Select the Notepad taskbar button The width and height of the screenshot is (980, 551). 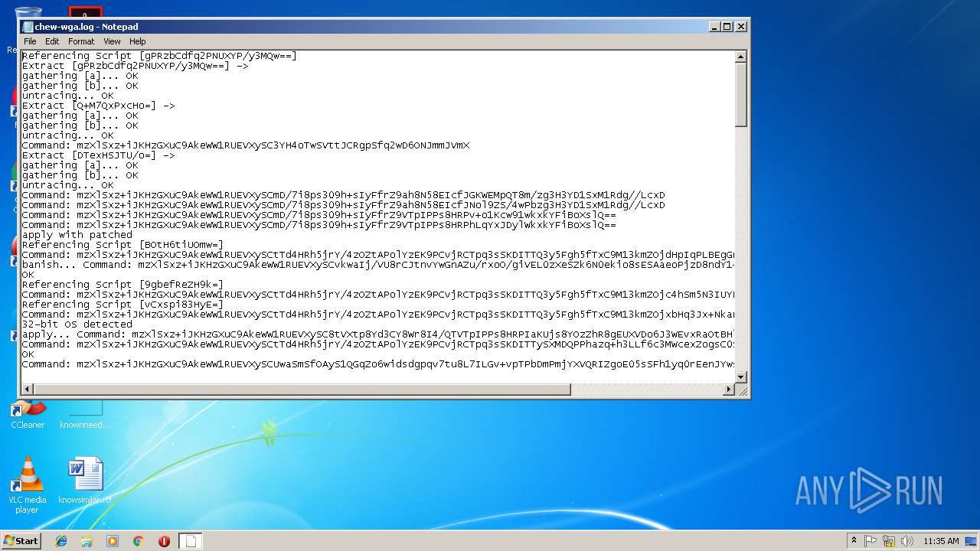coord(191,541)
